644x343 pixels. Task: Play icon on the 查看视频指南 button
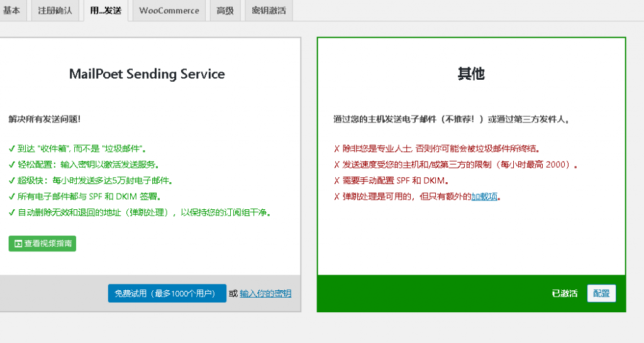[x=18, y=244]
